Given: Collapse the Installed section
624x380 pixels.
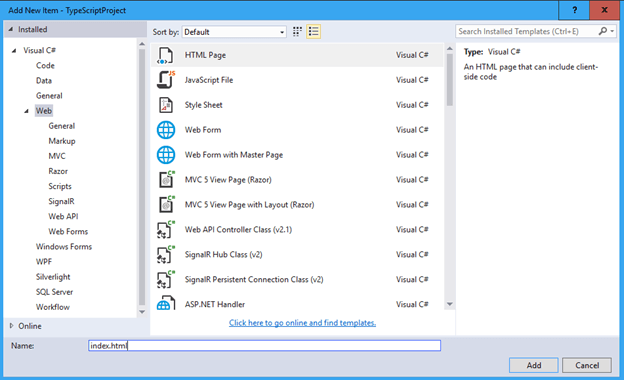Looking at the screenshot, I should [11, 29].
